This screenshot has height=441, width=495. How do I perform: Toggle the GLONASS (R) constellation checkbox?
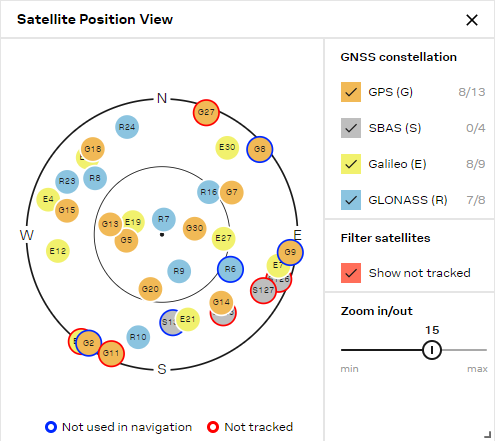point(351,200)
